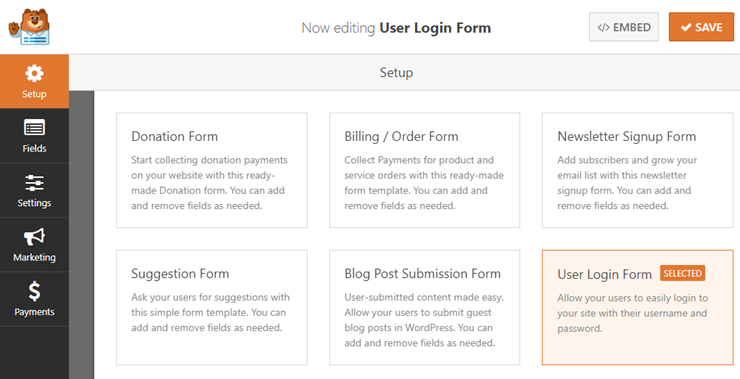Click the Marketing megaphone icon

point(34,237)
